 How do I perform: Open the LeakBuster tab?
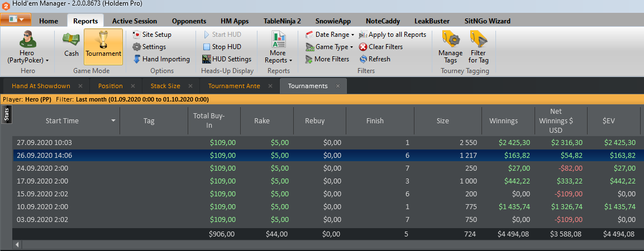pos(432,21)
